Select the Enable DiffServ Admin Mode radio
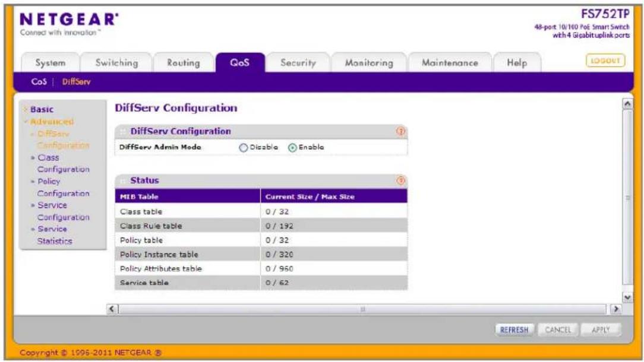The width and height of the screenshot is (644, 362). (x=292, y=148)
